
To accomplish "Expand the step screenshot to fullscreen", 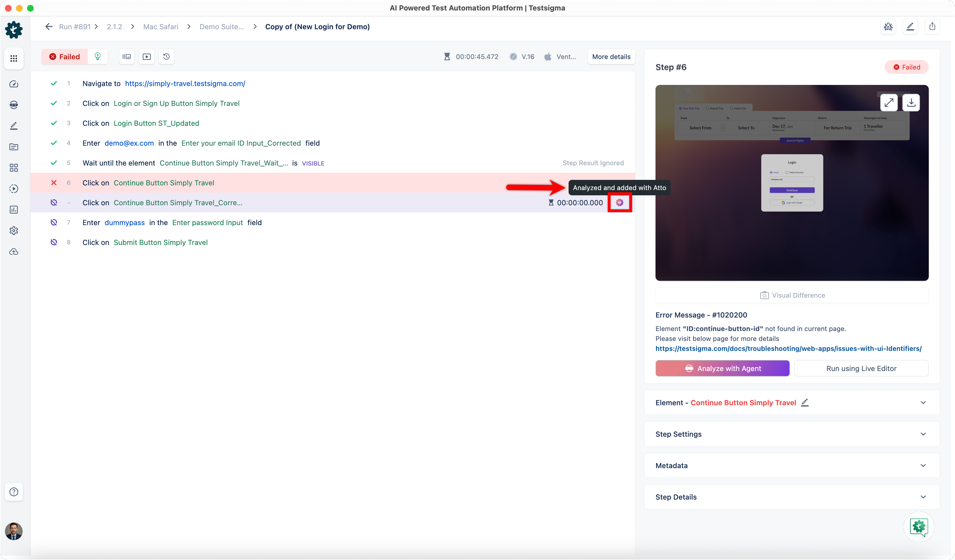I will [889, 103].
